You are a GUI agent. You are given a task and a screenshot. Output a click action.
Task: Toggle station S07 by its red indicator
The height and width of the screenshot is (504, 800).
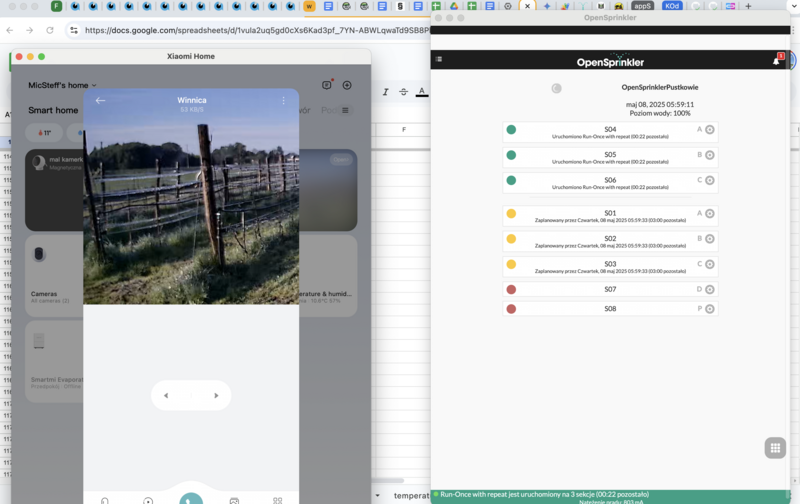(511, 290)
